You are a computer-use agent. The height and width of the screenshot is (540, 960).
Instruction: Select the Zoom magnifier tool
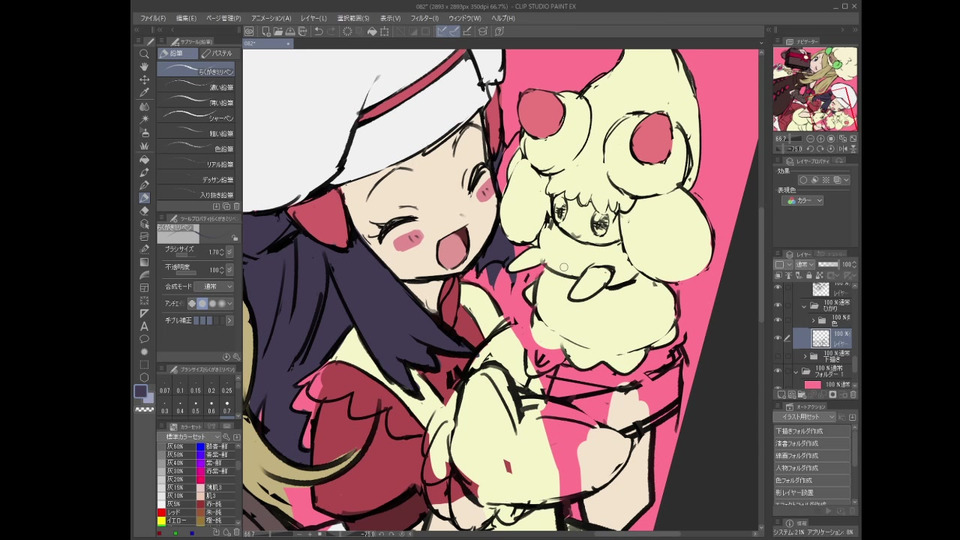(144, 54)
